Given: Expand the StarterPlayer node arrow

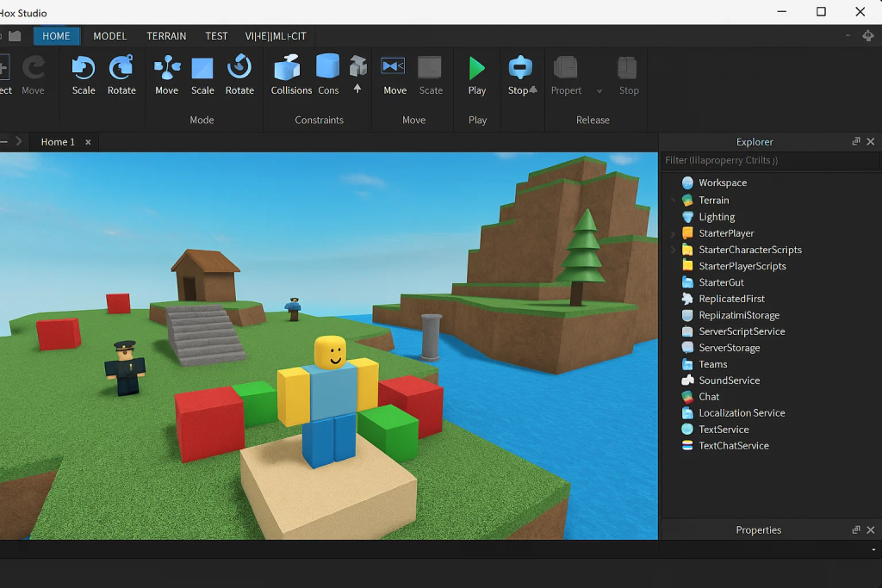Looking at the screenshot, I should pos(674,233).
